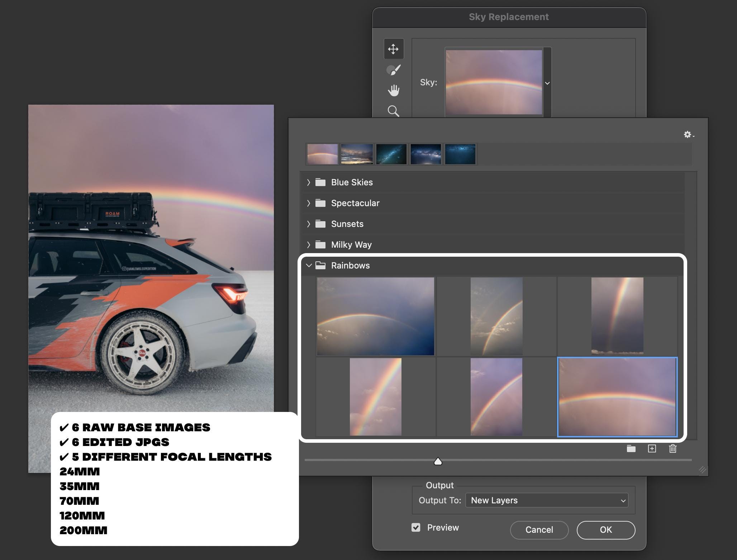Select the Zoom tool

(x=393, y=111)
